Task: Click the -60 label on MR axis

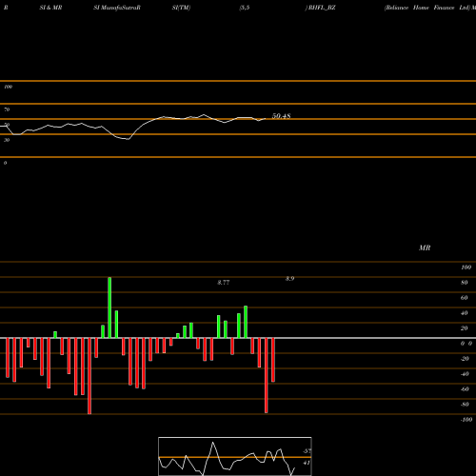Action: coord(465,389)
